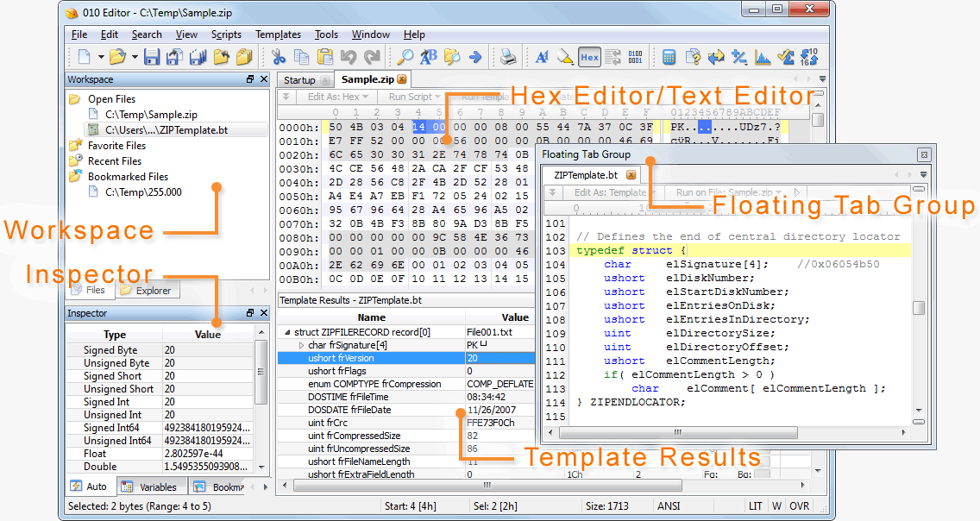Open the Templates menu

click(x=278, y=35)
